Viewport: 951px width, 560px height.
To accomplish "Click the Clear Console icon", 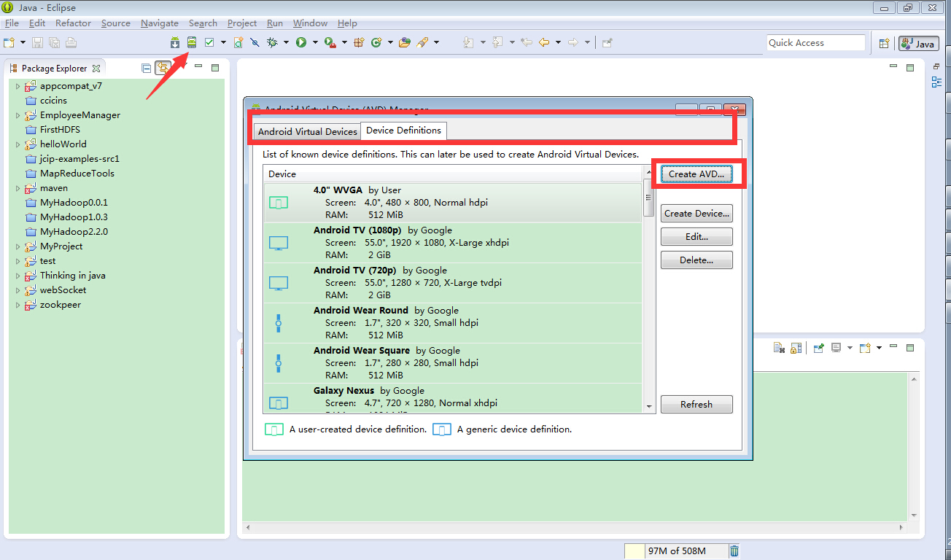I will (x=779, y=348).
